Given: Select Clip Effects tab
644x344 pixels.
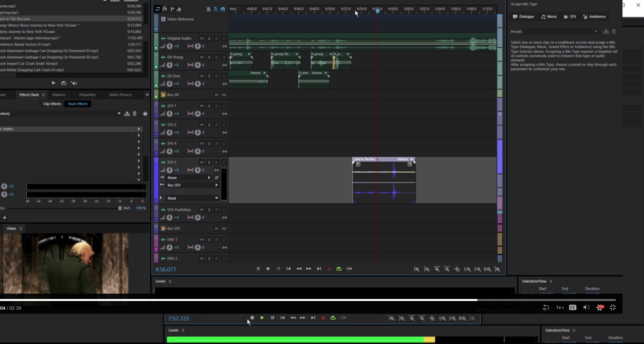Looking at the screenshot, I should (52, 104).
